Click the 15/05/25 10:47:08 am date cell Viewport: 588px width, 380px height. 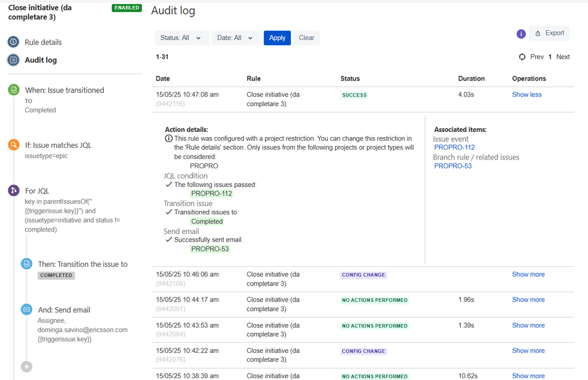click(187, 95)
